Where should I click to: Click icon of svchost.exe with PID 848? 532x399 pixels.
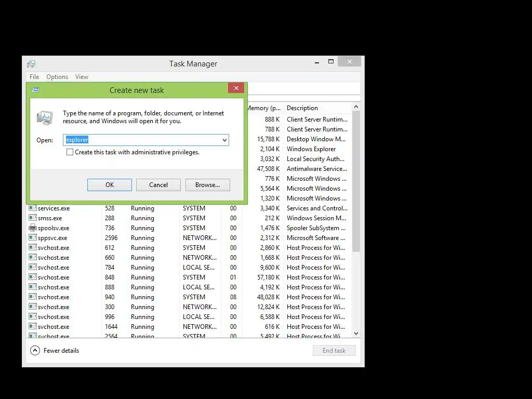point(33,277)
